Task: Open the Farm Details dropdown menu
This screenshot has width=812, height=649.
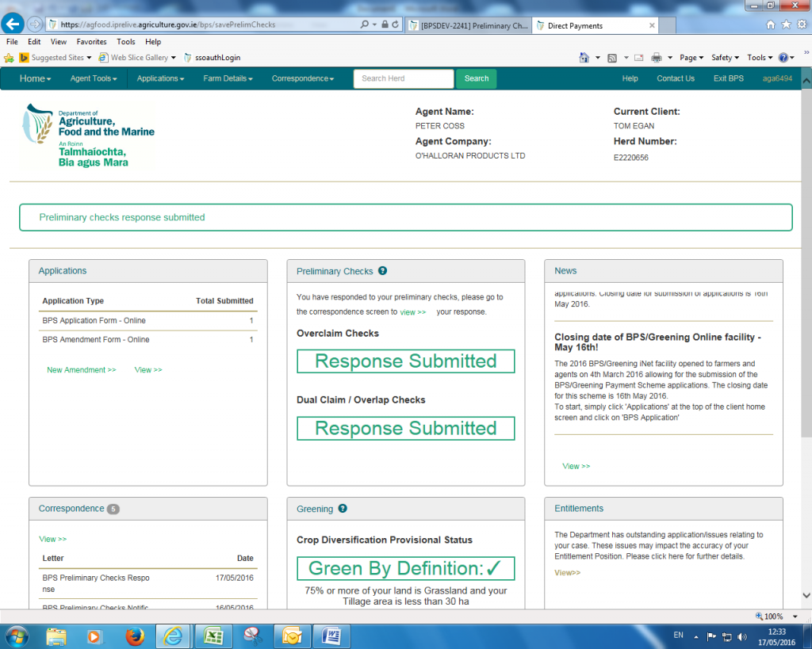Action: click(x=228, y=78)
